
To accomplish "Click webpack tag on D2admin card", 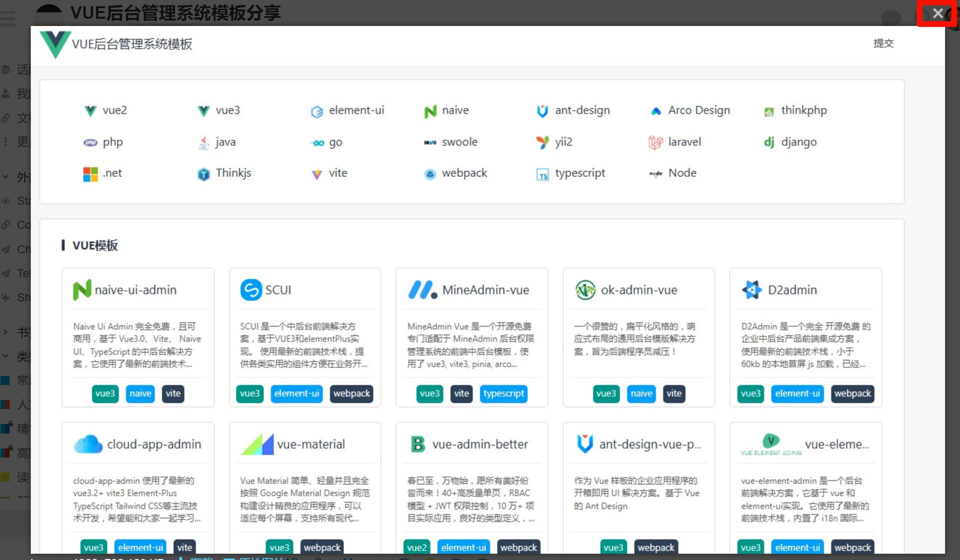I will coord(852,393).
